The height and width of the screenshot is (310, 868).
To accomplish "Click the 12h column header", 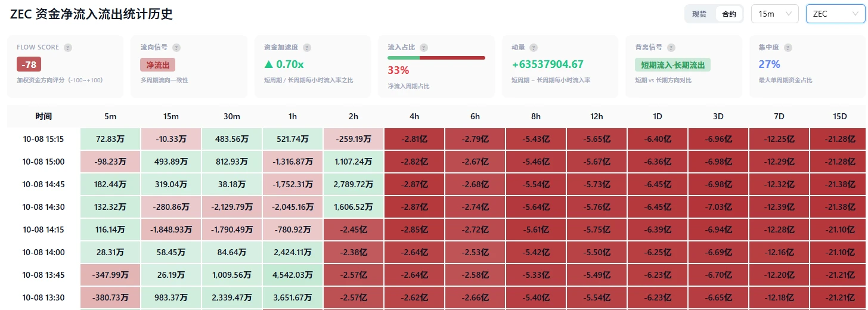I will [597, 116].
